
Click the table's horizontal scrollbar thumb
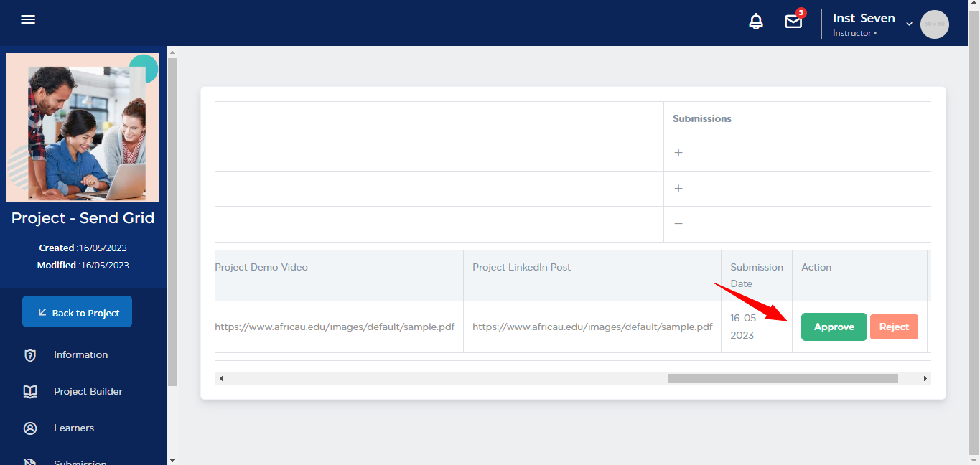(x=783, y=378)
